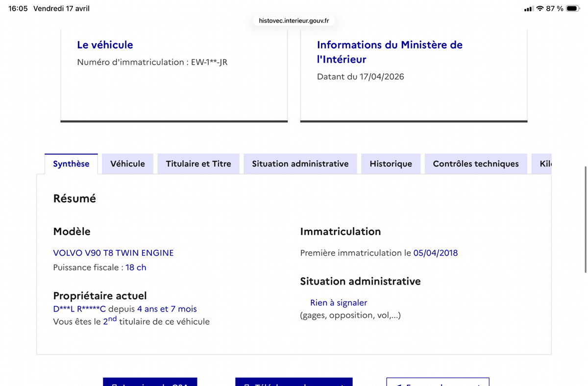Tap the cellular signal strength icon
The width and height of the screenshot is (588, 386).
[528, 9]
